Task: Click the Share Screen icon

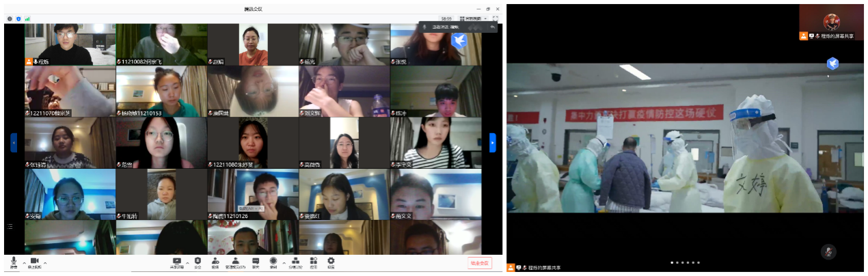Action: click(x=177, y=262)
